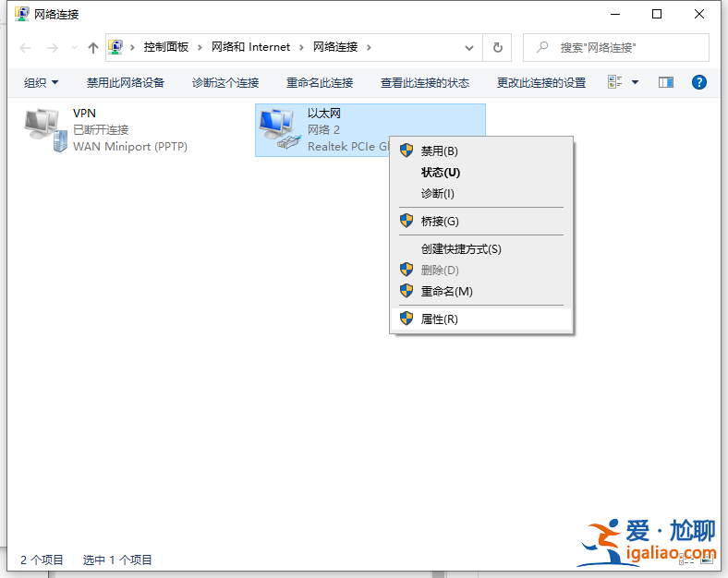Image resolution: width=728 pixels, height=578 pixels.
Task: Click 更改此连接的设置 in toolbar
Action: click(x=540, y=82)
